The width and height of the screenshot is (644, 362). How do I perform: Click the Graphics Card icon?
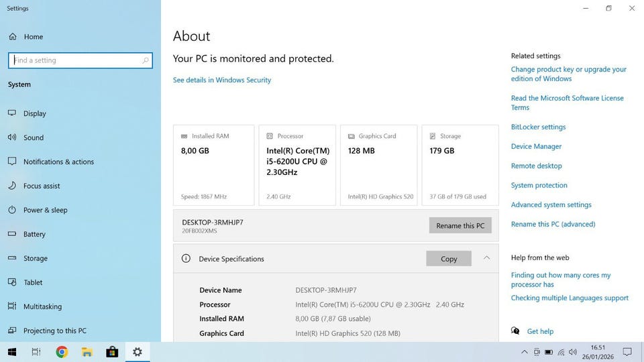coord(351,136)
